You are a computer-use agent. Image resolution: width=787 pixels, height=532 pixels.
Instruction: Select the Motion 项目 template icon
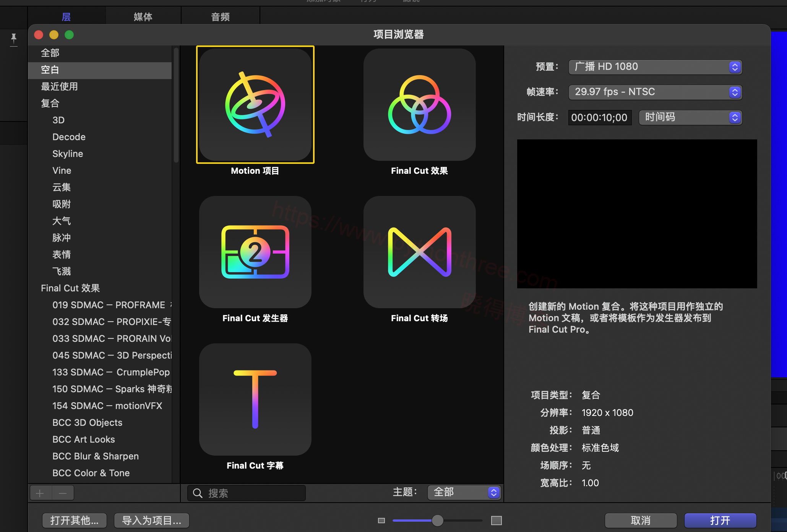click(255, 105)
